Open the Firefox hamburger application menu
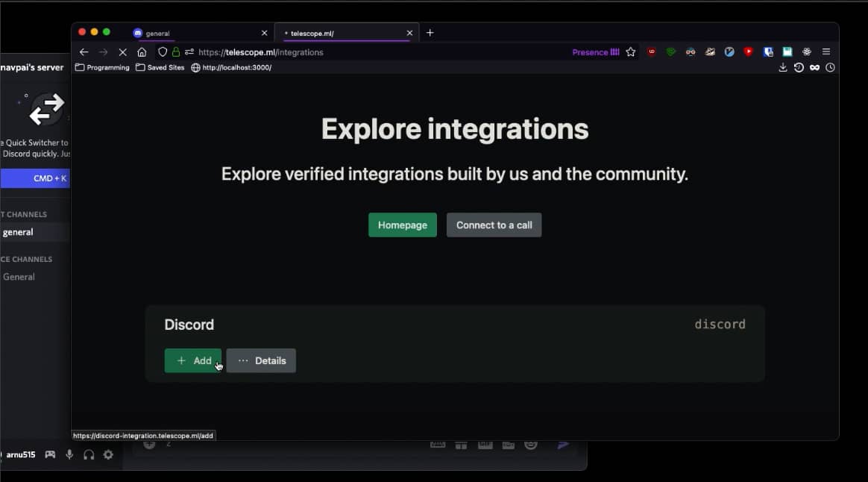The width and height of the screenshot is (868, 482). [x=826, y=52]
